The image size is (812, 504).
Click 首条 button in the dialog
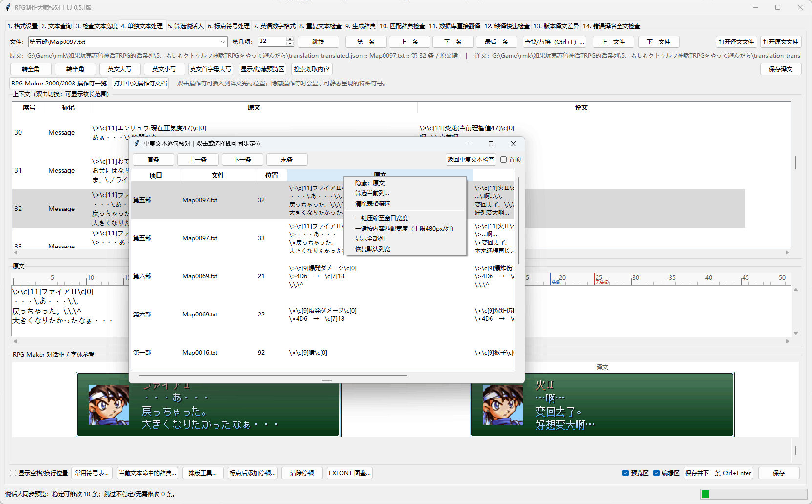pyautogui.click(x=153, y=160)
